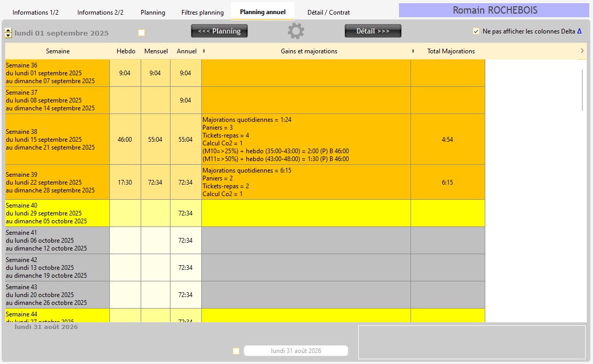Click the 'lundi 31 août 2026' date field
Screen dimensions: 593x364
(x=296, y=351)
